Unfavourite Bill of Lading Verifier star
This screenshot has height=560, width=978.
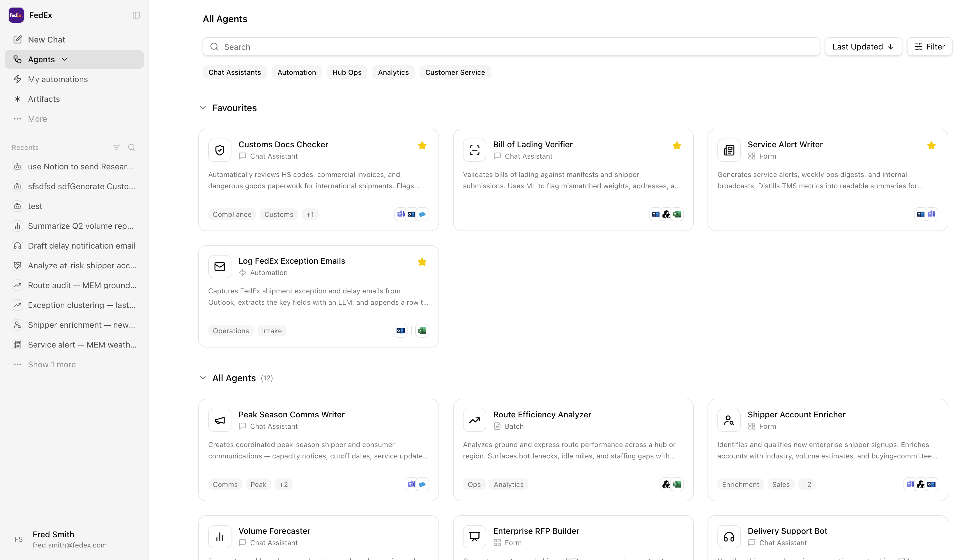pyautogui.click(x=677, y=146)
